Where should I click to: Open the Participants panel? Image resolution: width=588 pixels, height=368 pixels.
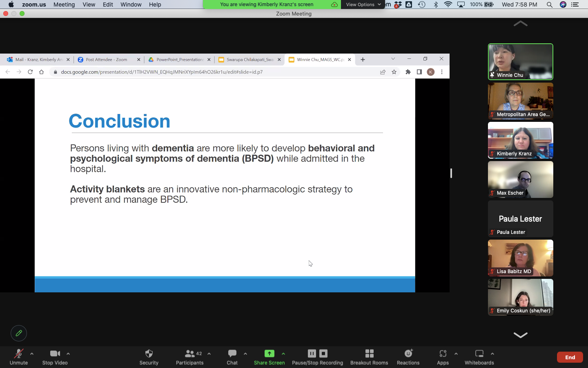pyautogui.click(x=189, y=357)
